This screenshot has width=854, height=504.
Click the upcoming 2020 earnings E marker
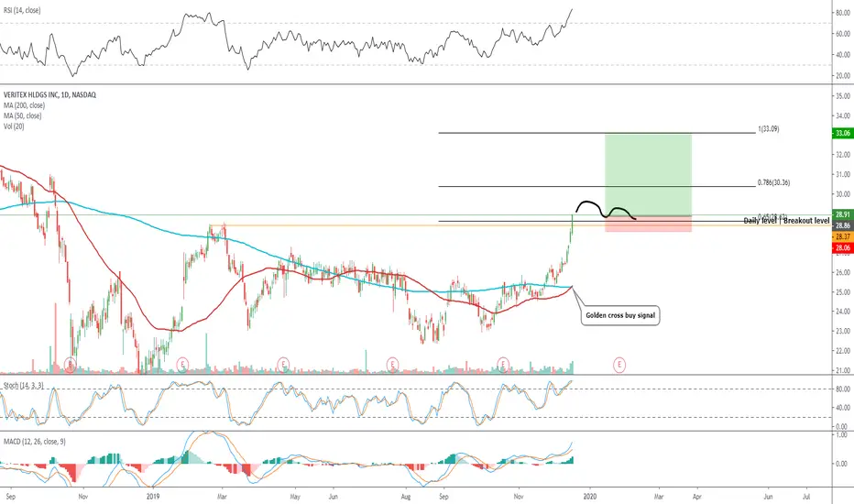coord(619,365)
